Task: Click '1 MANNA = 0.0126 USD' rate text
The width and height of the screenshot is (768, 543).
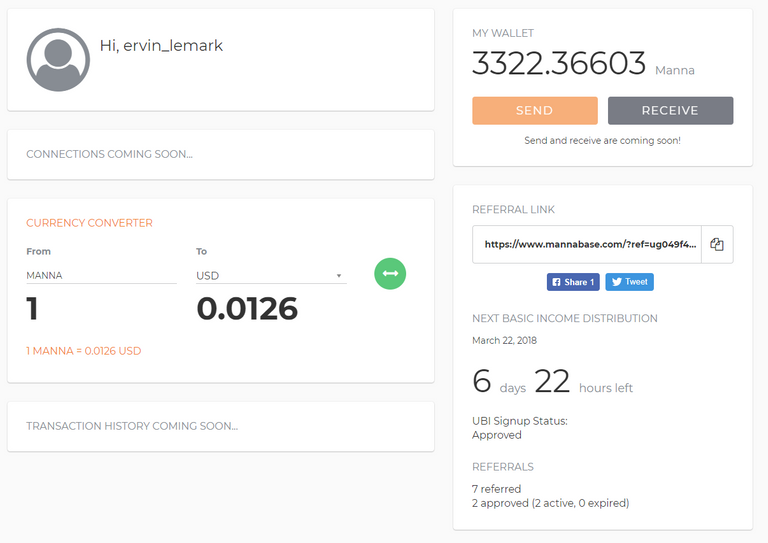Action: (x=84, y=351)
